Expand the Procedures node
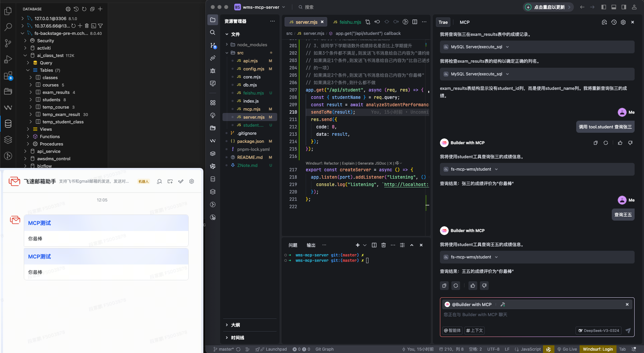Screen dimensions: 644x353 click(x=28, y=144)
